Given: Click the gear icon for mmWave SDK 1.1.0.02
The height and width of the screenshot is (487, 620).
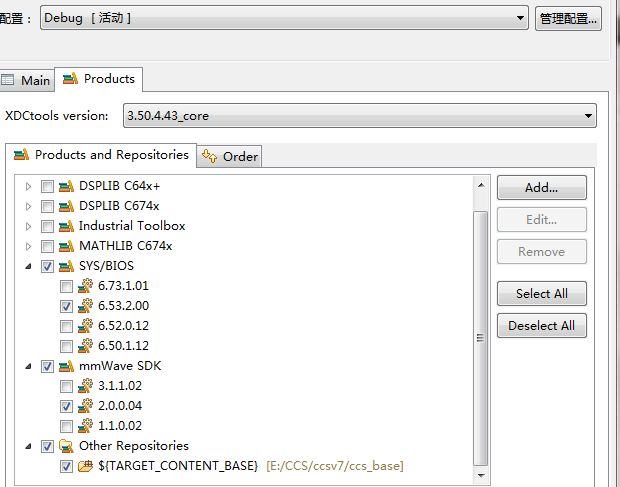Looking at the screenshot, I should click(x=85, y=426).
